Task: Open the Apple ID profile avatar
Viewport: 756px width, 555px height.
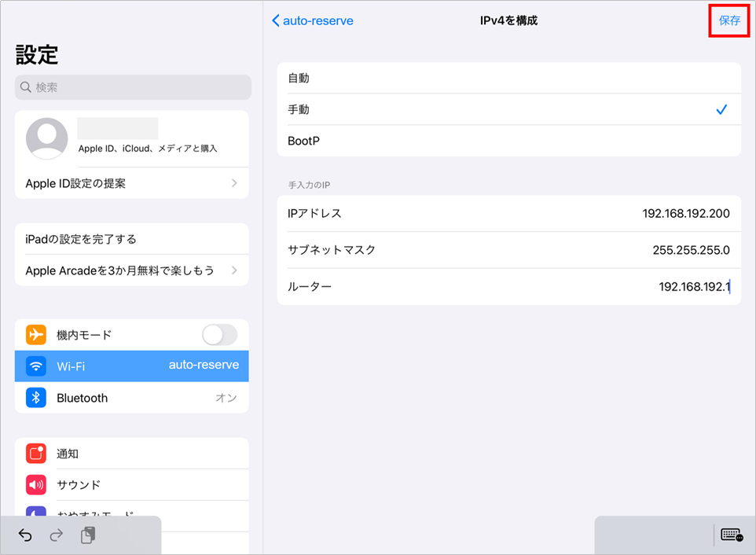Action: [x=46, y=139]
